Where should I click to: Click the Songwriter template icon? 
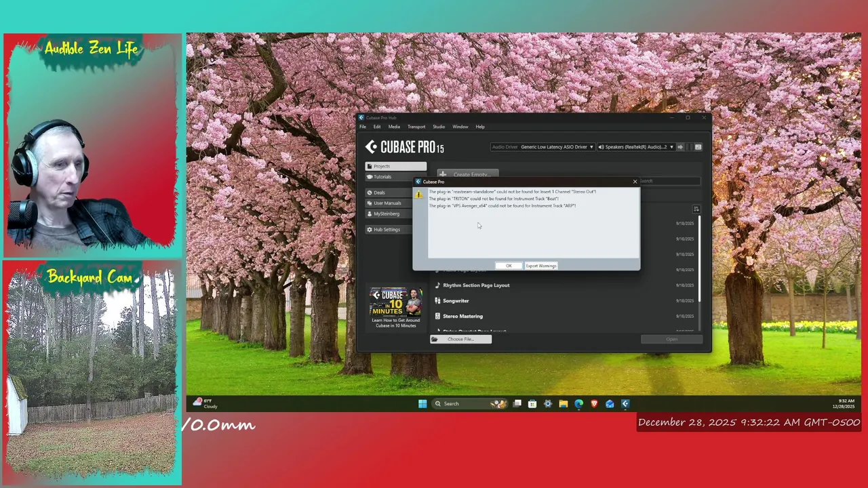[x=437, y=301]
